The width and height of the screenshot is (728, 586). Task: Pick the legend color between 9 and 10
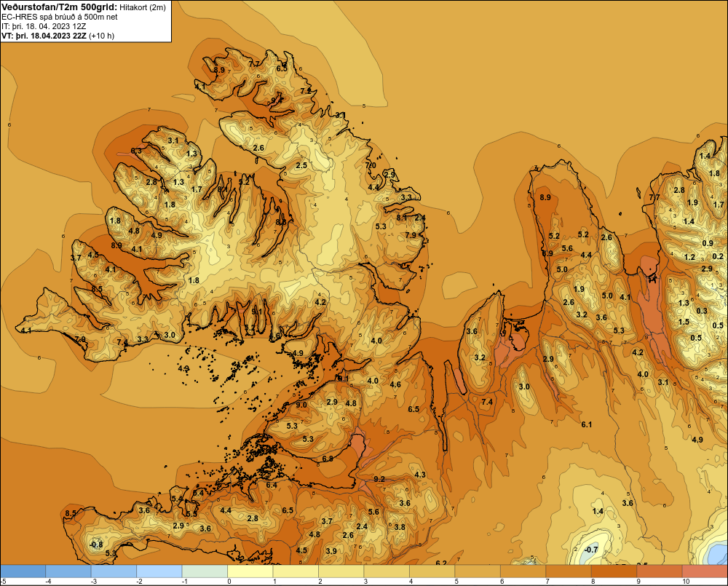coord(660,571)
